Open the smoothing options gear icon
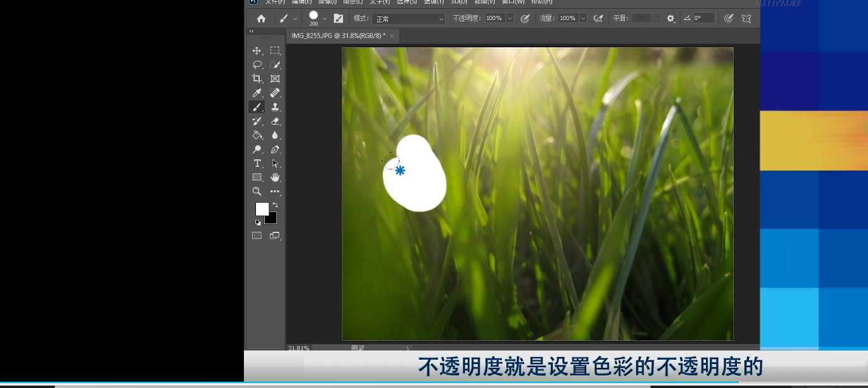 (x=671, y=18)
